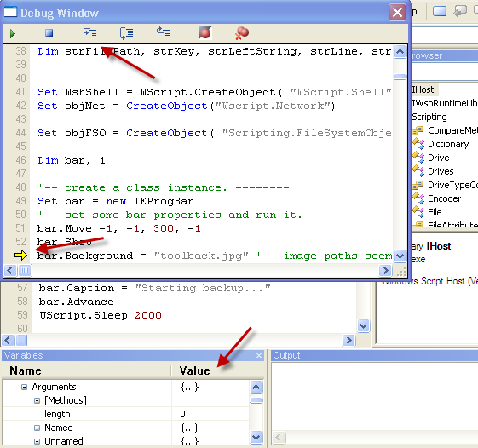This screenshot has height=448, width=478.
Task: Click Variables panel scrollbar thumb
Action: click(x=256, y=400)
